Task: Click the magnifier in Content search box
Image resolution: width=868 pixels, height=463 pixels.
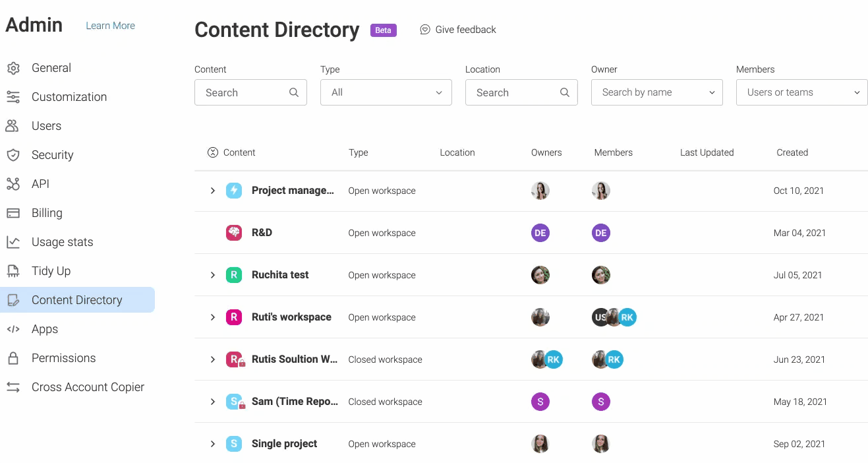Action: tap(294, 92)
